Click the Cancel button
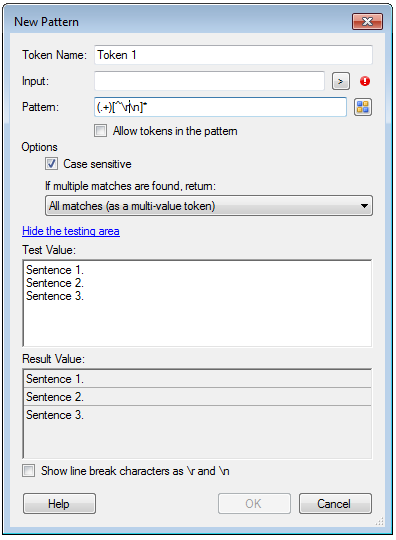The width and height of the screenshot is (396, 540). click(335, 503)
